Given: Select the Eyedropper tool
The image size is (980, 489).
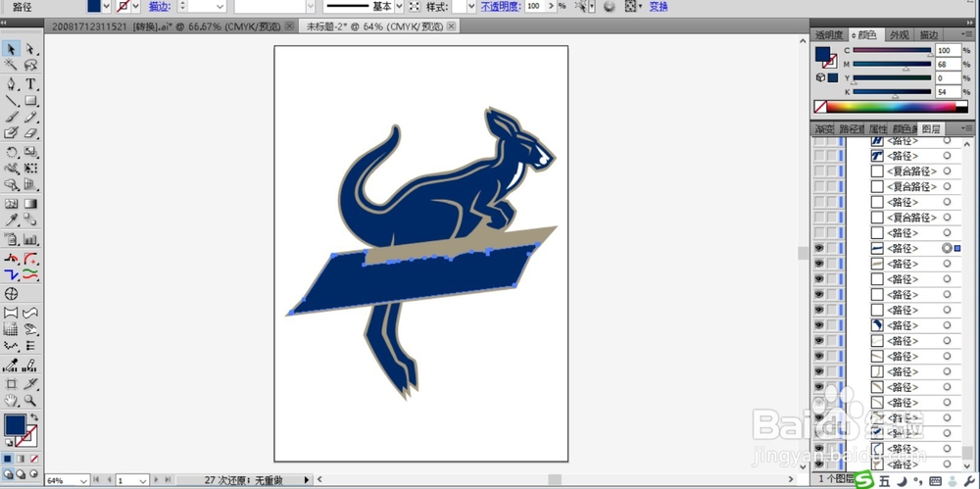Looking at the screenshot, I should tap(11, 220).
